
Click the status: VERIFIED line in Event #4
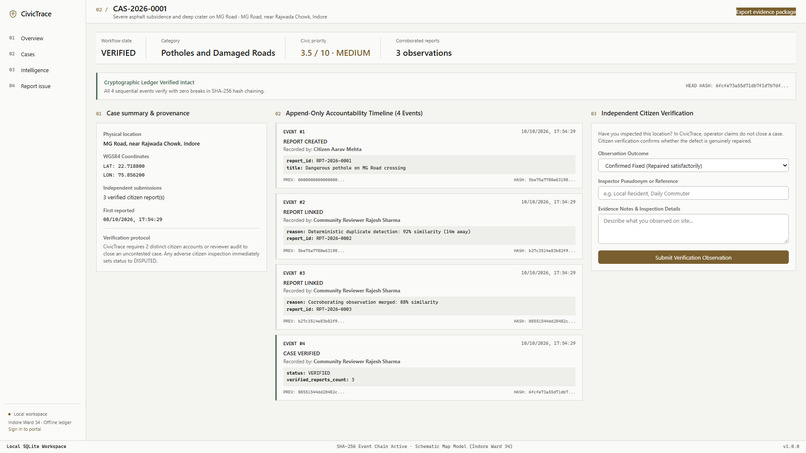tap(308, 373)
